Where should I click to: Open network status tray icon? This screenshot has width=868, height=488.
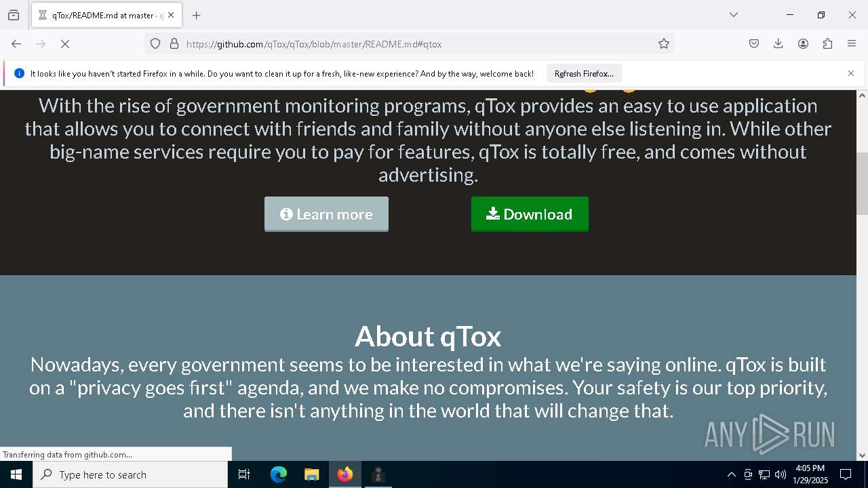[764, 474]
